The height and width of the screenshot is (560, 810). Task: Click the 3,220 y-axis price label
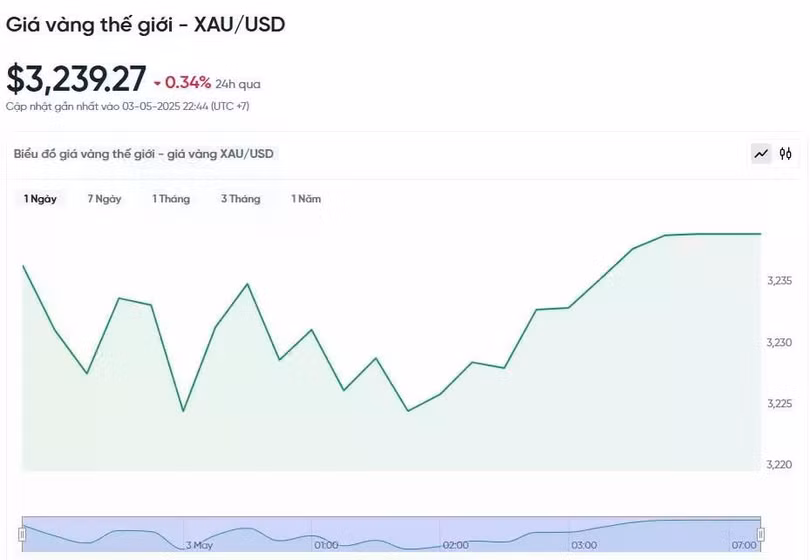[x=779, y=464]
